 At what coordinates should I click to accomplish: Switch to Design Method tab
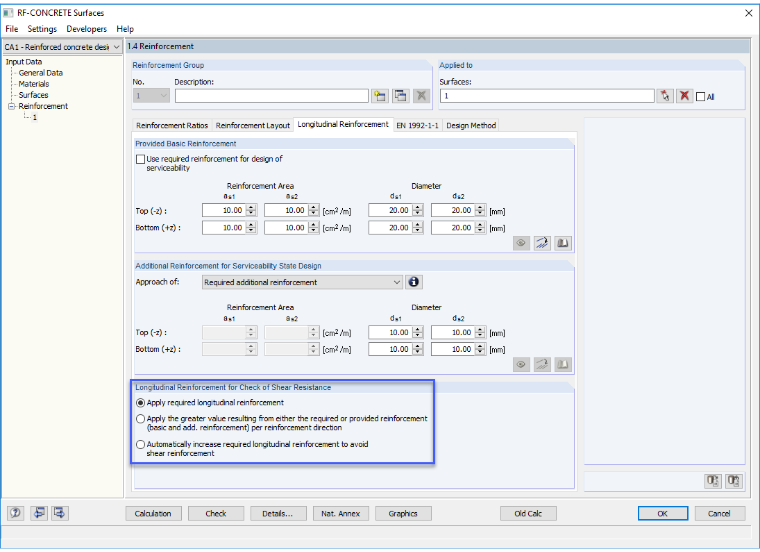471,126
